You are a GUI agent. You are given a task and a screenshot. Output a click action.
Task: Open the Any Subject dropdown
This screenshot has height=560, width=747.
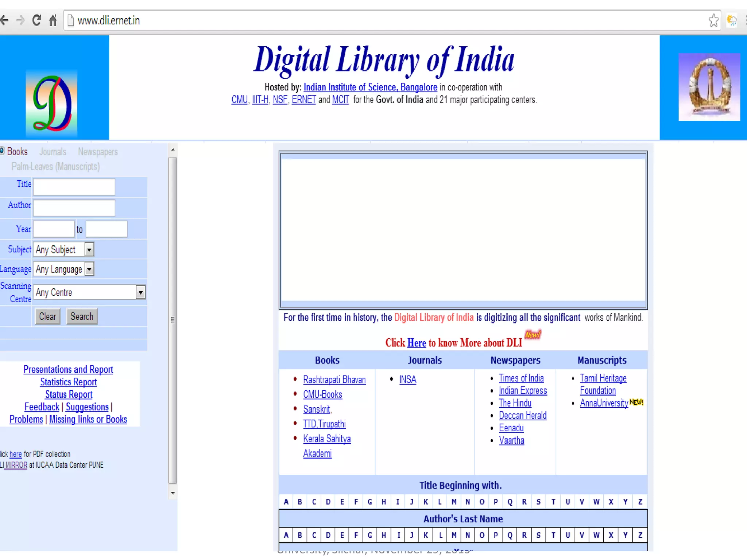(63, 249)
